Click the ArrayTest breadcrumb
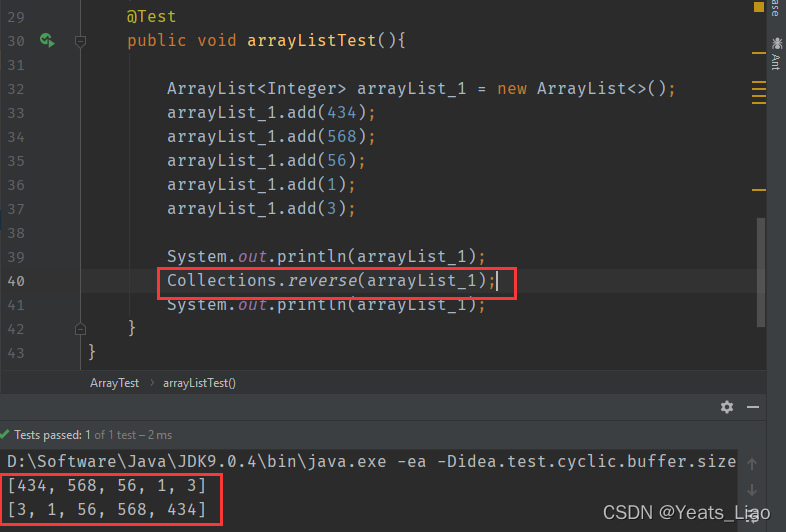Viewport: 786px width, 532px height. (x=114, y=383)
